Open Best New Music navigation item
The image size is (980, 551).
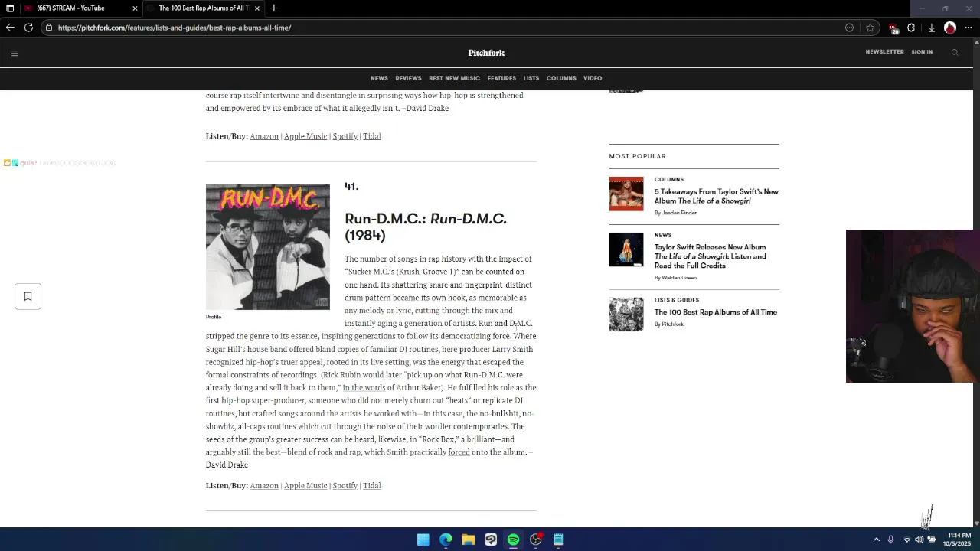[x=454, y=78]
